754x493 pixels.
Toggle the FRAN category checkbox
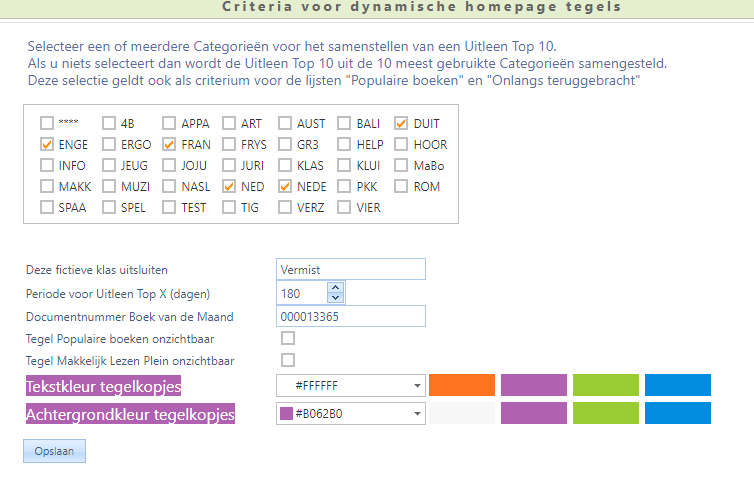coord(170,145)
